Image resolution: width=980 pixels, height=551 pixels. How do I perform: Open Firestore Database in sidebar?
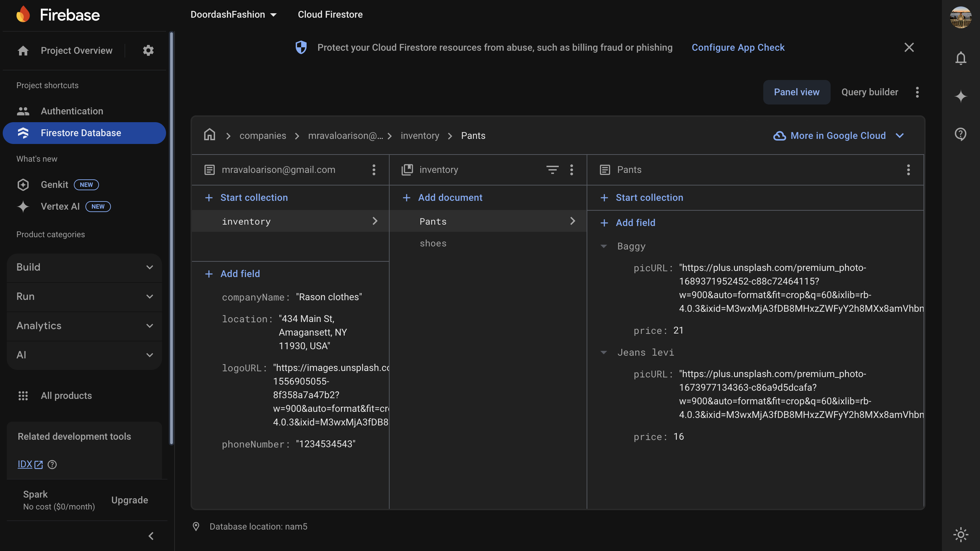coord(84,133)
